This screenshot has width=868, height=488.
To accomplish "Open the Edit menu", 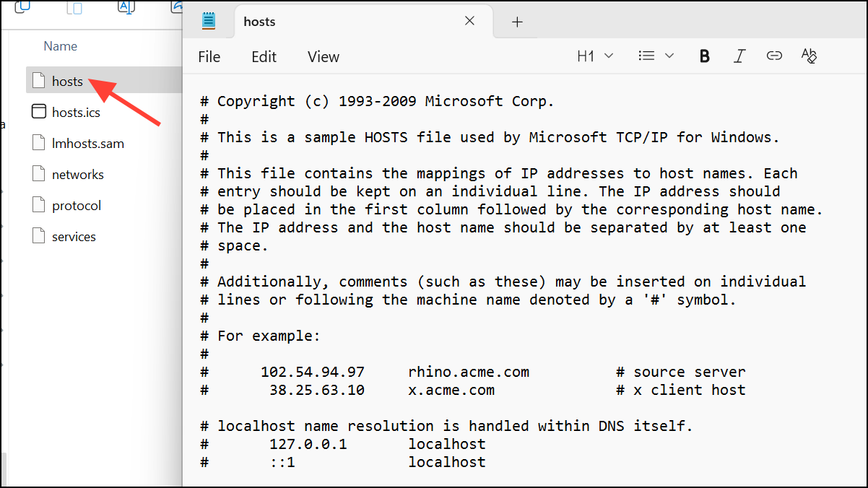I will click(x=264, y=57).
